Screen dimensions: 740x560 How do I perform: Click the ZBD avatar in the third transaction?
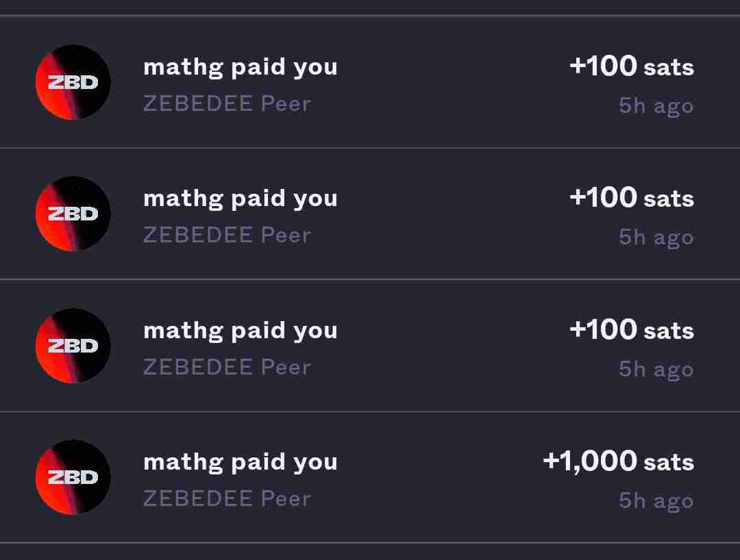[73, 346]
